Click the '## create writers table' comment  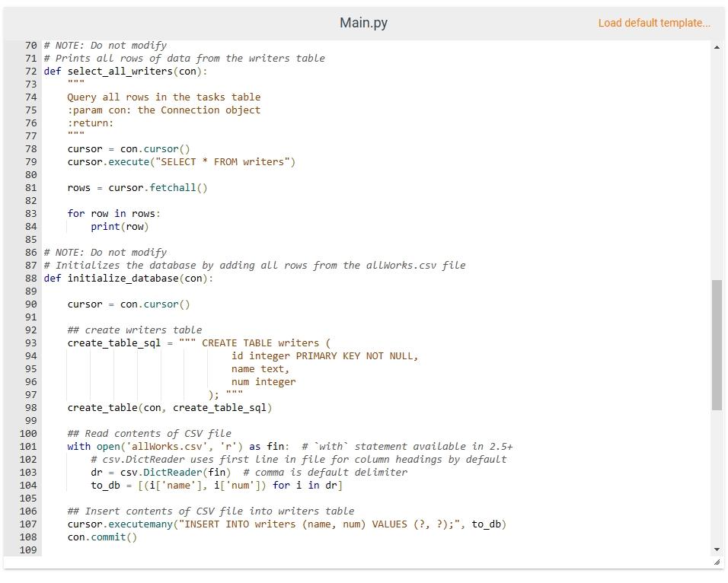135,330
